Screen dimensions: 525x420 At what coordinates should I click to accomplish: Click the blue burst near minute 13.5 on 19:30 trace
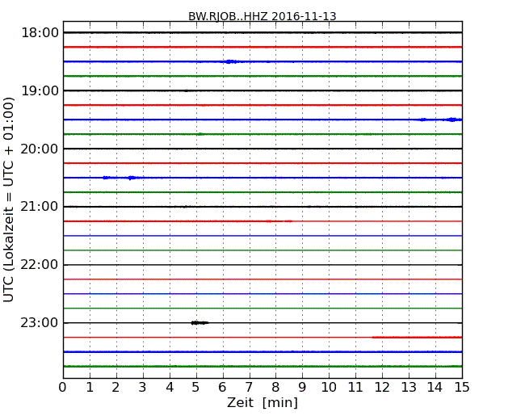click(423, 120)
